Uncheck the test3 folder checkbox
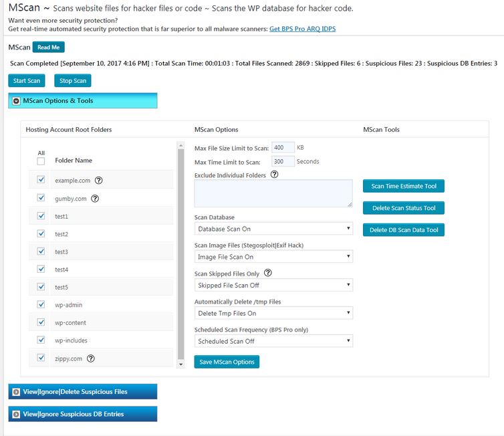 pyautogui.click(x=41, y=251)
